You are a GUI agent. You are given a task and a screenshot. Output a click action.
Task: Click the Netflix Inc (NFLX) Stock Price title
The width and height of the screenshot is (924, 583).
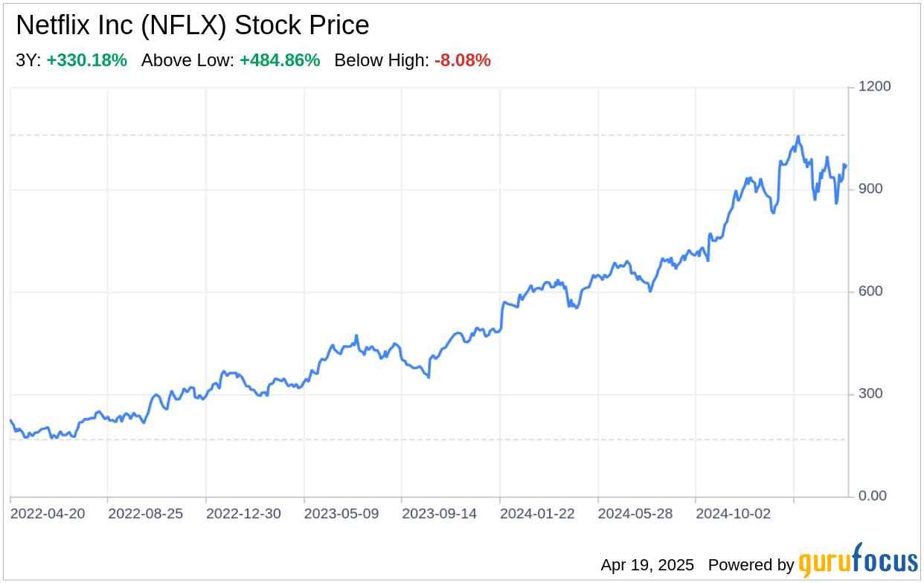pyautogui.click(x=193, y=26)
